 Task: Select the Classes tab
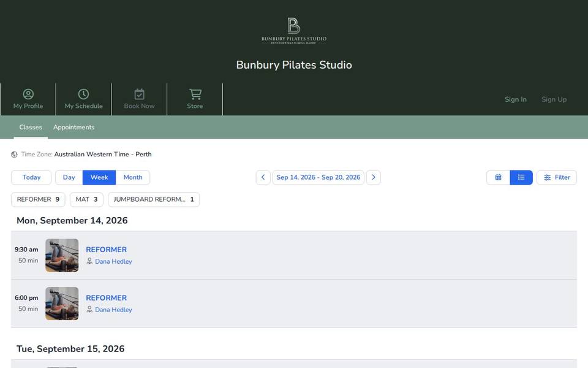click(31, 128)
